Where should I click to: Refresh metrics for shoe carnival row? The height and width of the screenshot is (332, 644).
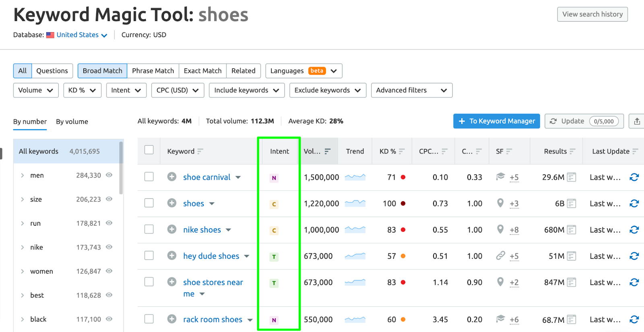point(634,177)
